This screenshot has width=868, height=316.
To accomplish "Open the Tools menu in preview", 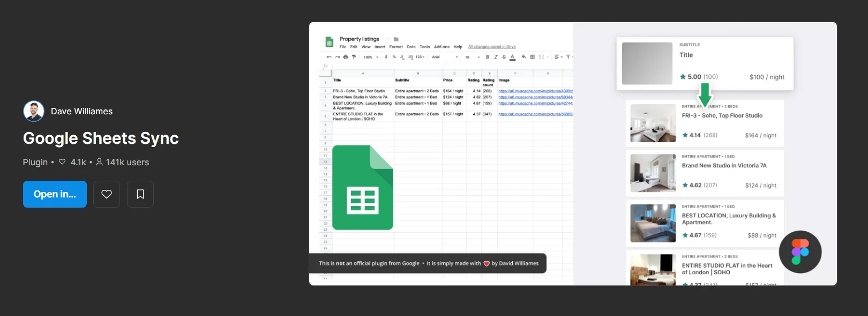I will [424, 47].
